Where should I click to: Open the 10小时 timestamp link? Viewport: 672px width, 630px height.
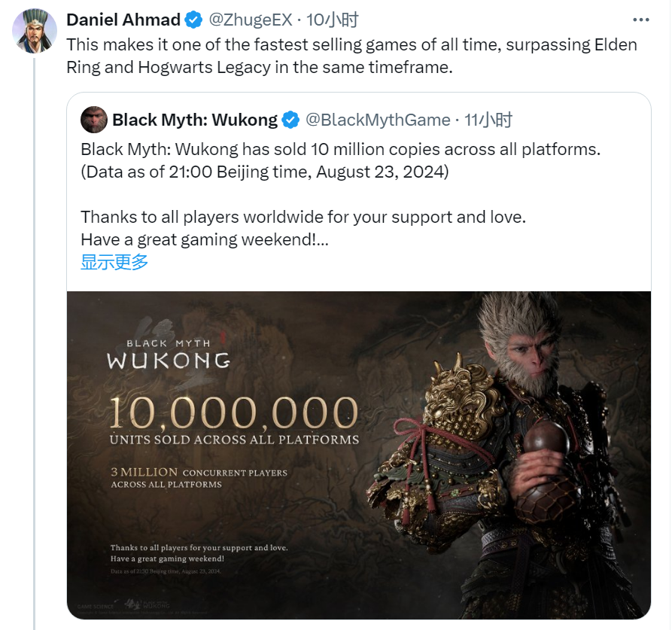[332, 20]
